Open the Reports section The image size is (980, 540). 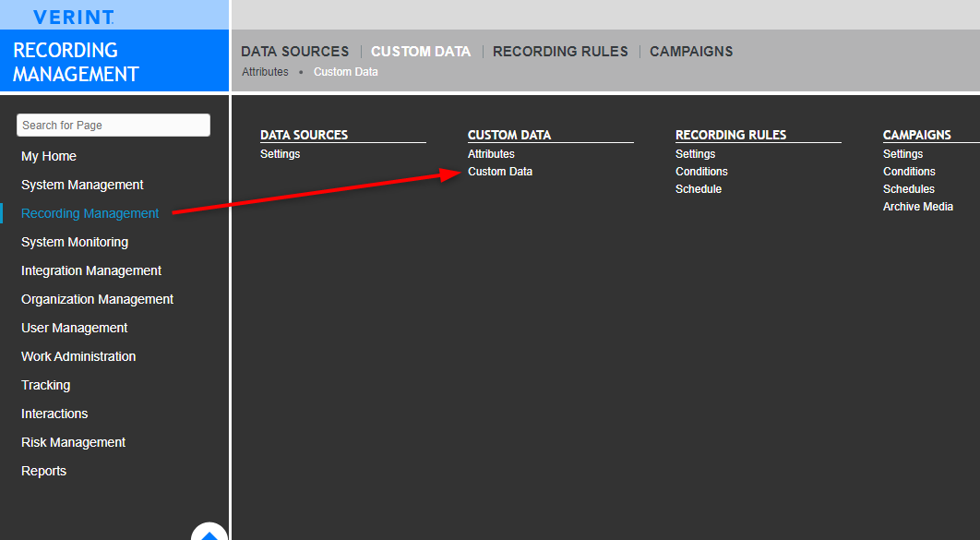pyautogui.click(x=43, y=472)
